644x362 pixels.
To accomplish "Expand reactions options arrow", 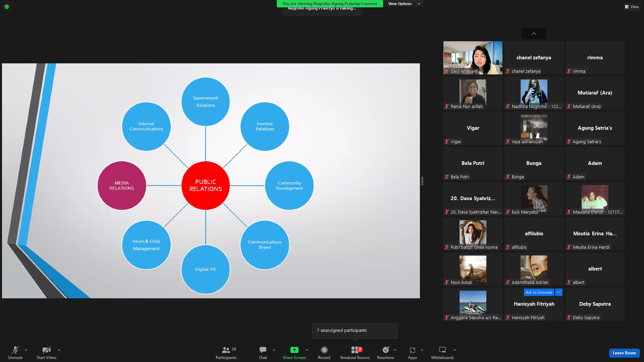I will coord(395,350).
